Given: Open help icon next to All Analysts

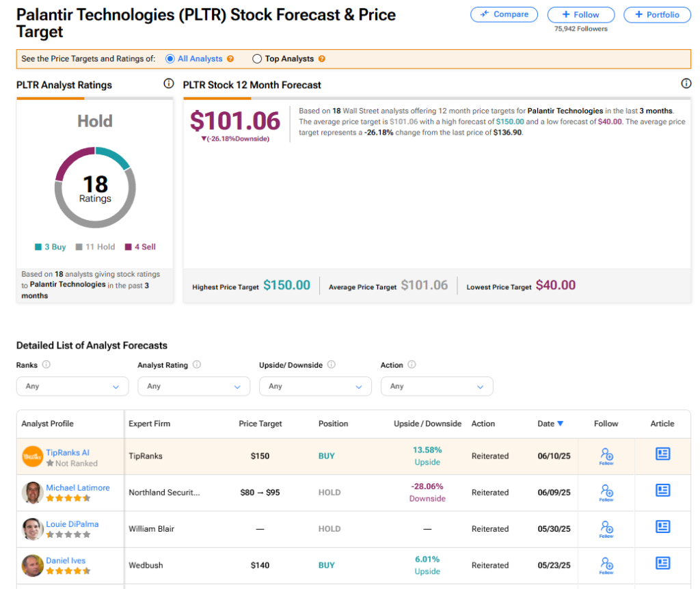Looking at the screenshot, I should pyautogui.click(x=230, y=59).
